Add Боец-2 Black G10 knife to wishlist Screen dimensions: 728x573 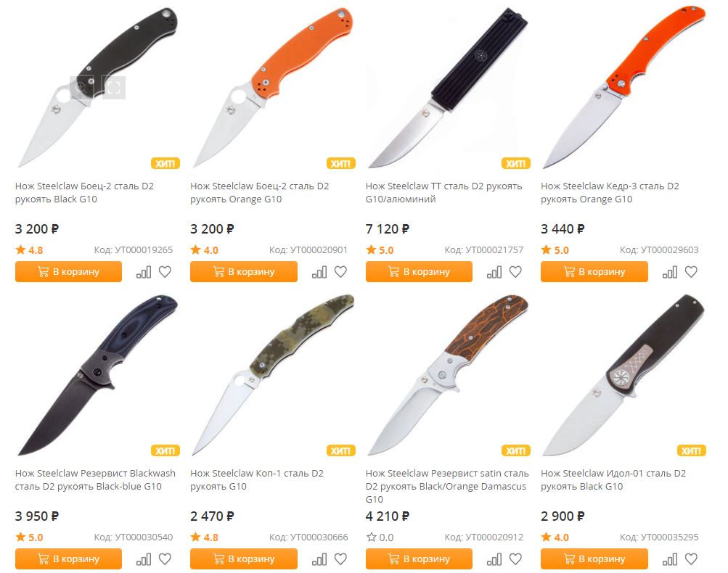(165, 272)
